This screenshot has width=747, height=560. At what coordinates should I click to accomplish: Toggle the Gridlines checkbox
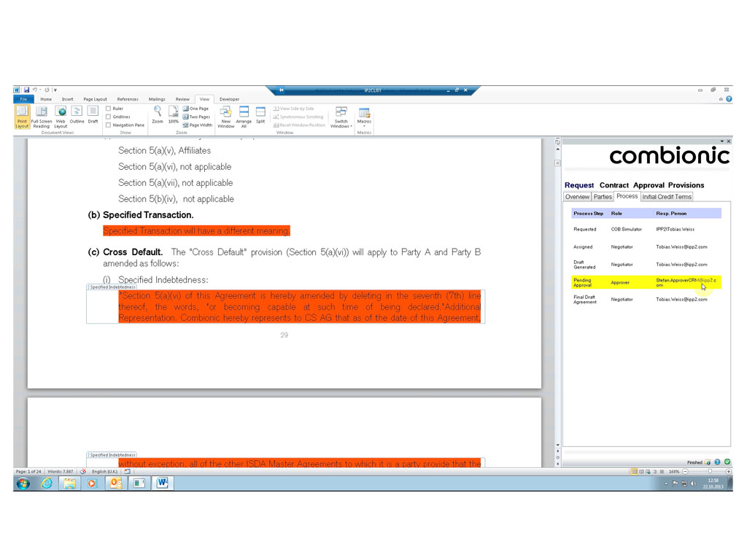[x=109, y=117]
